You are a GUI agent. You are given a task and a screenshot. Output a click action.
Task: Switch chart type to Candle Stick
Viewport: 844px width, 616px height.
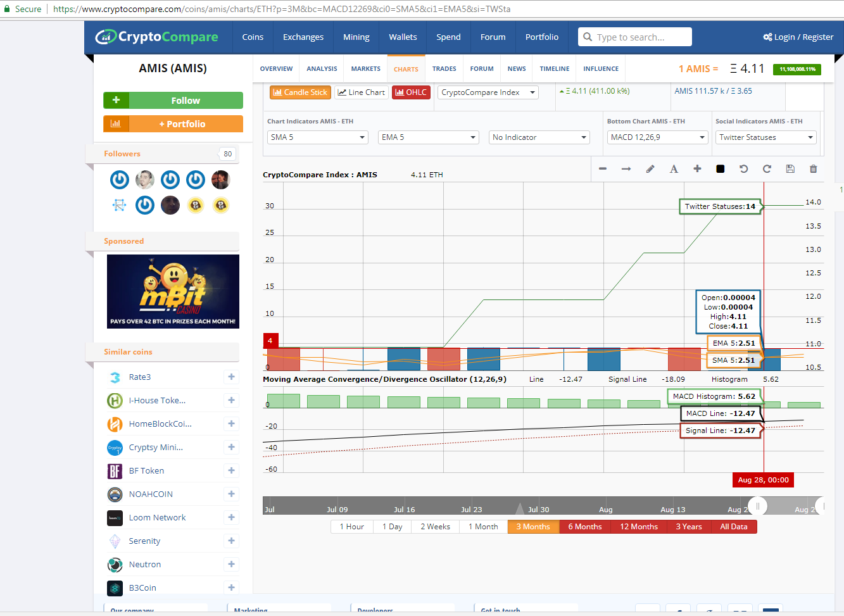click(300, 92)
